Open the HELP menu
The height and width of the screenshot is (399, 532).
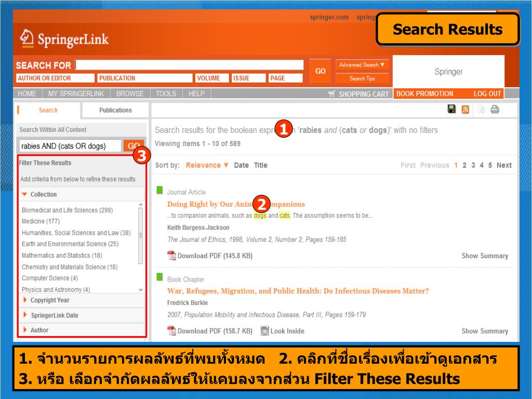point(196,94)
